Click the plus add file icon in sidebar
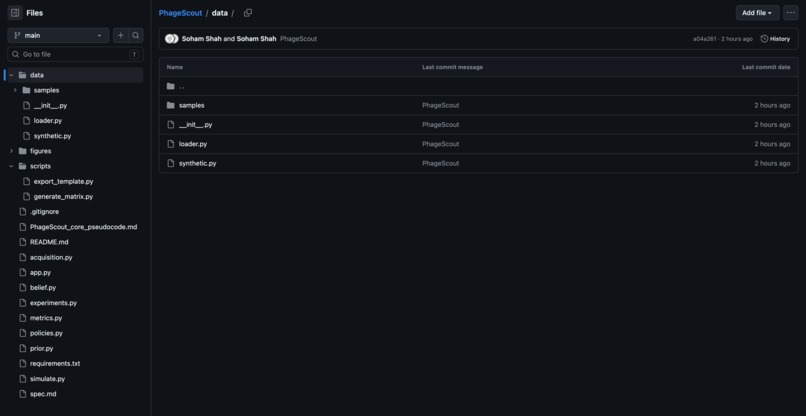The width and height of the screenshot is (806, 416). tap(121, 35)
